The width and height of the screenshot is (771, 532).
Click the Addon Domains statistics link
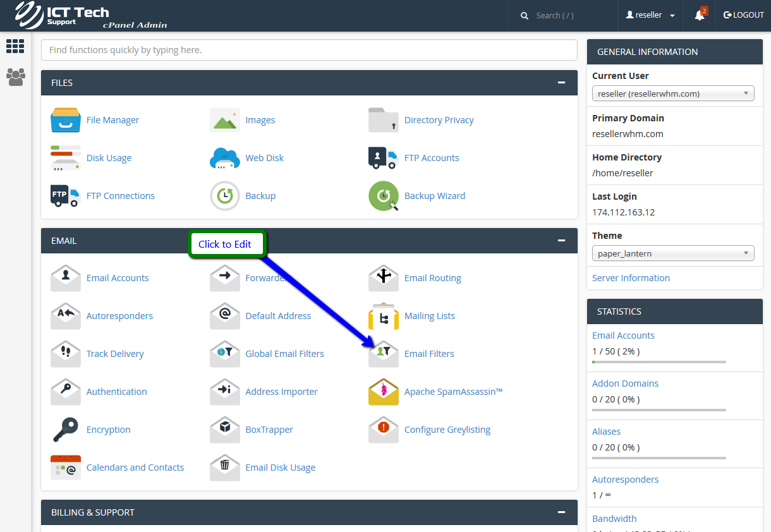(x=625, y=384)
